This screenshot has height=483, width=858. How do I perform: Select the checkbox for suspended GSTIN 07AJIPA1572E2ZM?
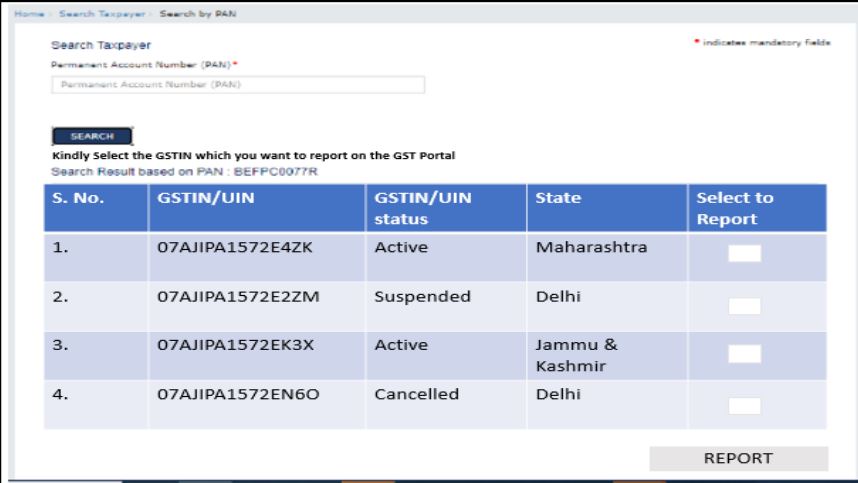click(x=744, y=303)
